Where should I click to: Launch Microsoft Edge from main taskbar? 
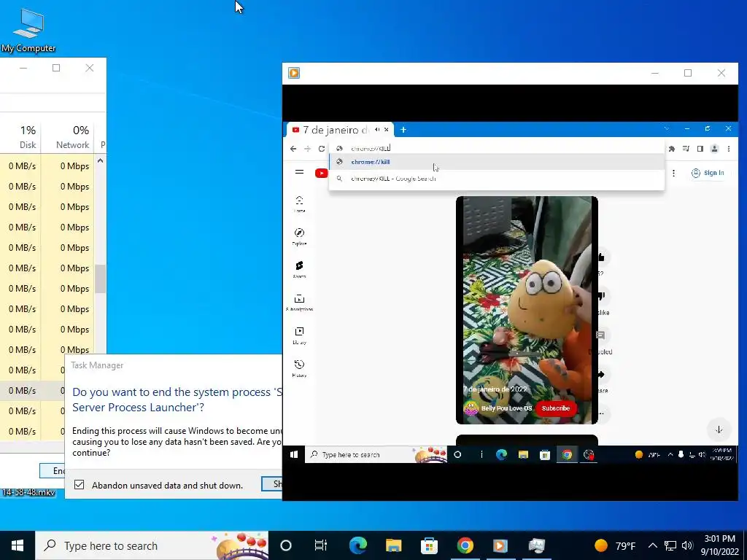(x=357, y=545)
